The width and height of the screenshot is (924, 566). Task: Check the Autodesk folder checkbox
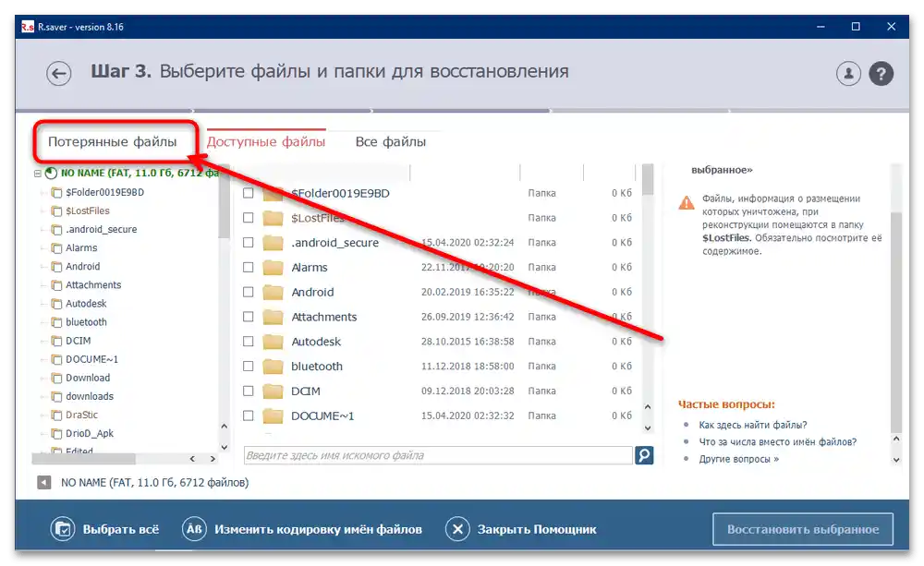click(x=248, y=342)
